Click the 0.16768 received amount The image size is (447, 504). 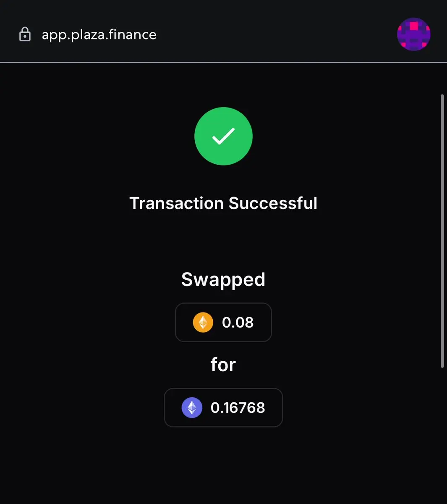[x=238, y=408]
